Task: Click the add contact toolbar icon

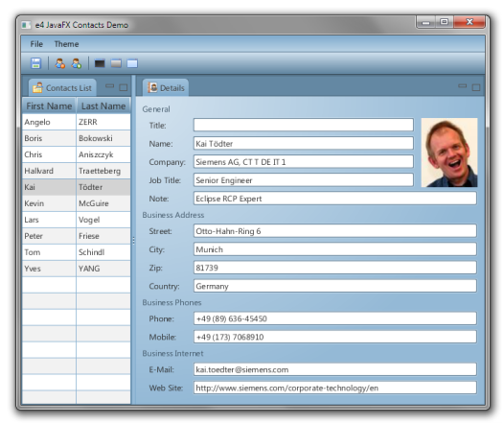Action: pyautogui.click(x=77, y=63)
